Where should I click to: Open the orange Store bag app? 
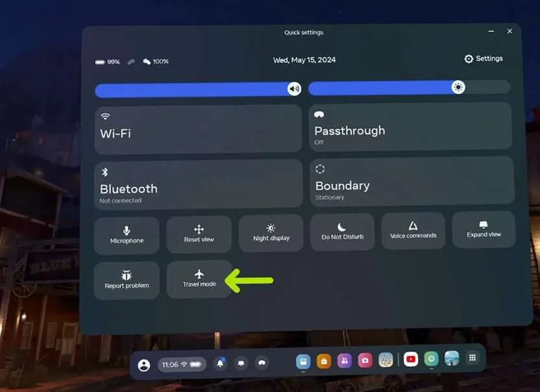pos(324,361)
